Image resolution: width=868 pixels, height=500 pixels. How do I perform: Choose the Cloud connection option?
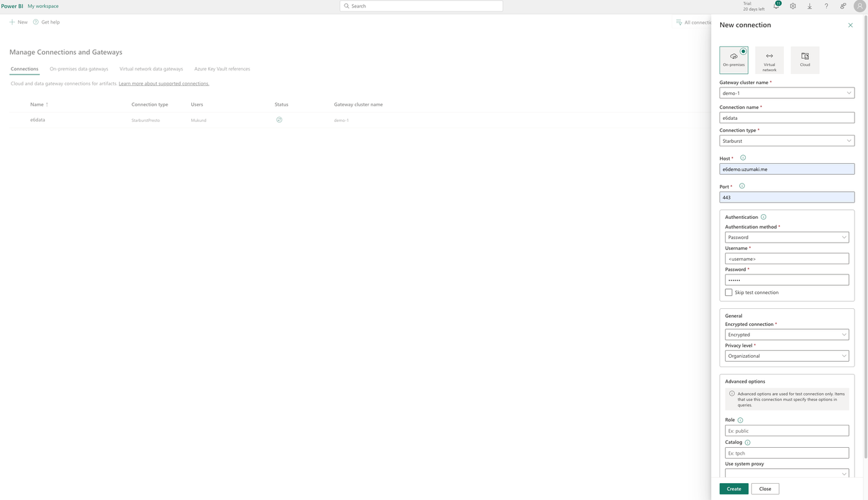[805, 60]
